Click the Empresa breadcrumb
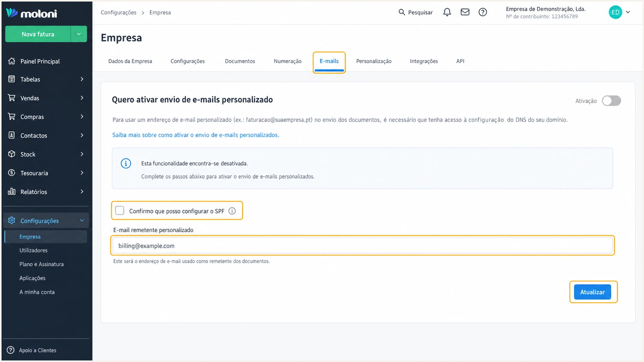This screenshot has height=362, width=644. pos(160,12)
